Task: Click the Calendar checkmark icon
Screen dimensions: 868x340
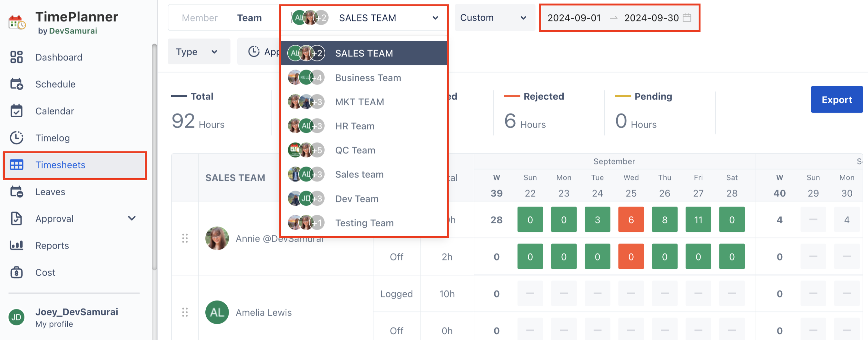Action: click(16, 111)
